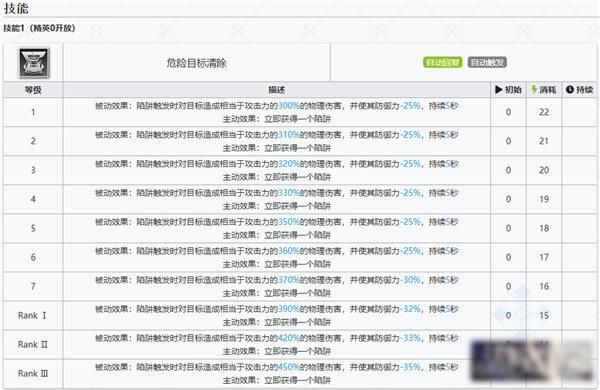Select the skill name 危险目标清除
The width and height of the screenshot is (600, 390).
coord(197,63)
